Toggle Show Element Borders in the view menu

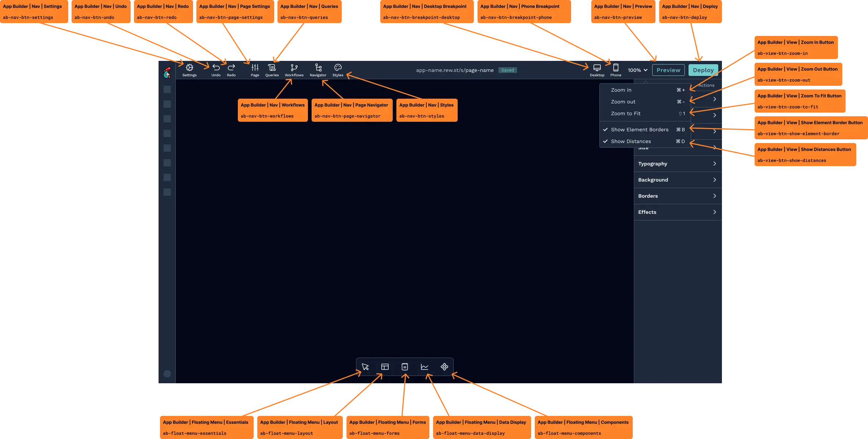(x=640, y=129)
